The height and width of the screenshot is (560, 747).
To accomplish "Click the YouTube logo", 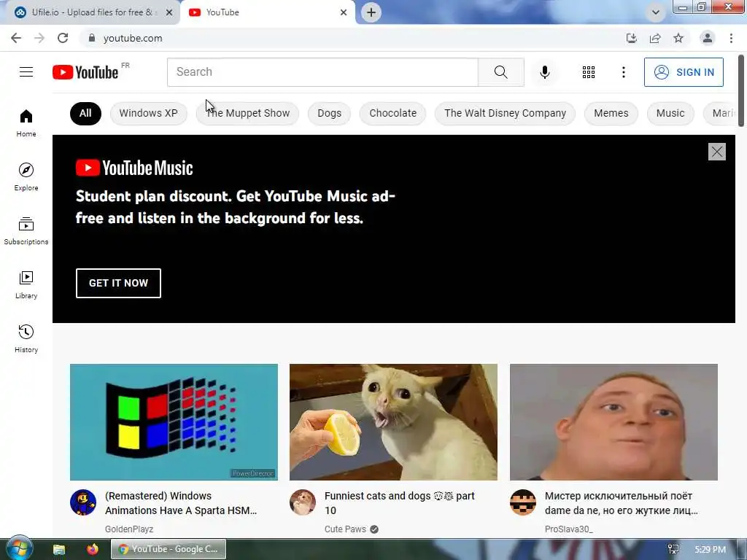I will 85,72.
